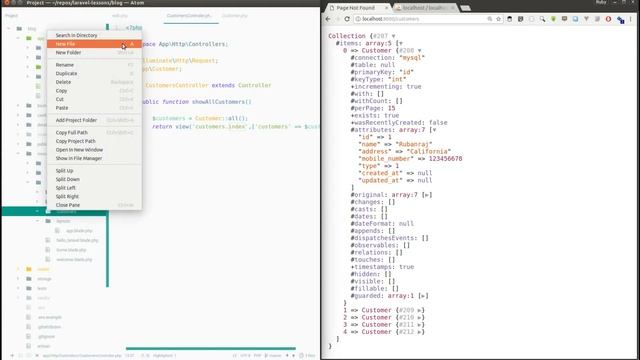Click the blog project root folder icon
Image resolution: width=640 pixels, height=360 pixels.
[19, 29]
